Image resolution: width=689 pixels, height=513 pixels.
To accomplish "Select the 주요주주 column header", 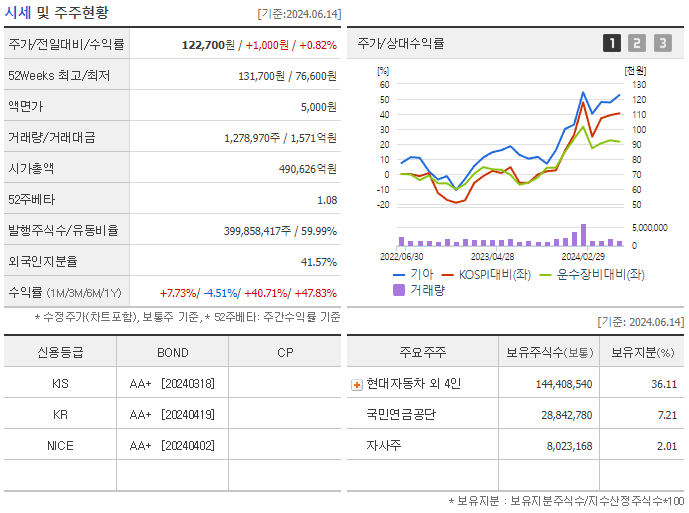I will (x=423, y=353).
